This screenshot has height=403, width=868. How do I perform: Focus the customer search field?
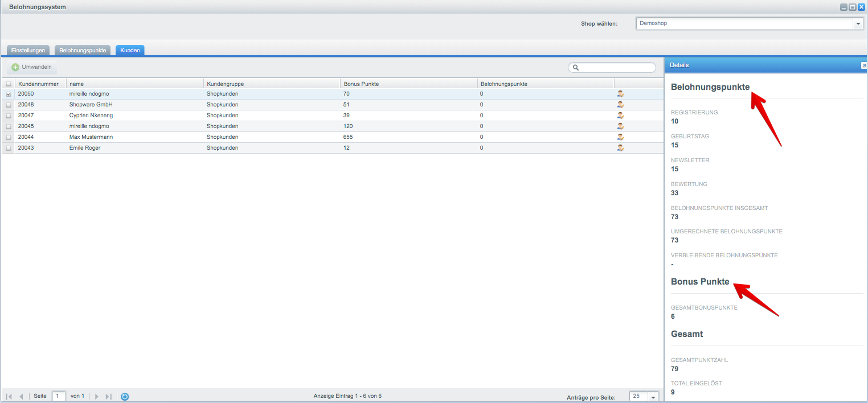612,68
